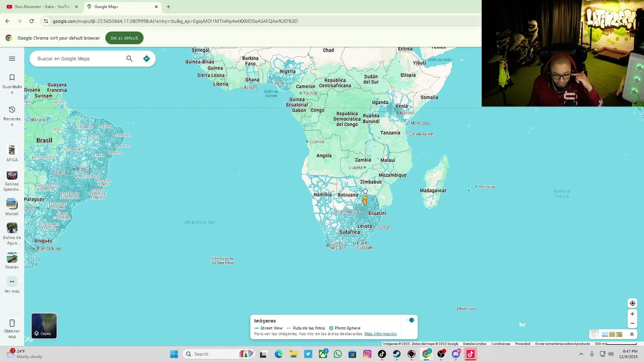Open the Google Maps hamburger menu
This screenshot has width=644, height=362.
point(12,59)
